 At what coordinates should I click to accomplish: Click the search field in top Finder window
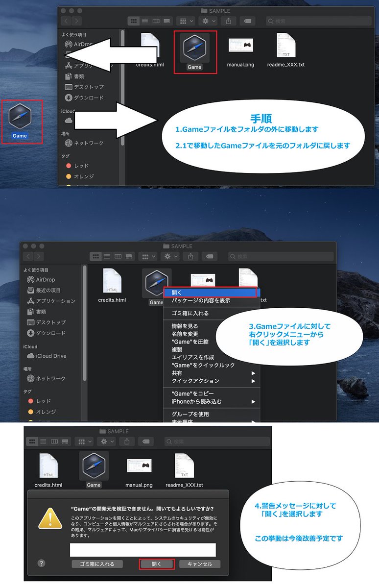pyautogui.click(x=319, y=21)
